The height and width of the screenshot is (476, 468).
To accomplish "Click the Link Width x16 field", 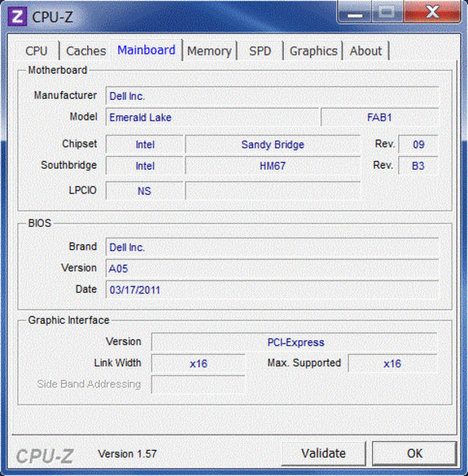I will tap(198, 363).
